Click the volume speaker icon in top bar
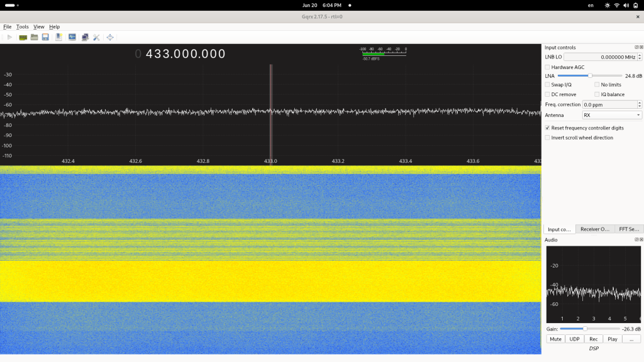The width and height of the screenshot is (644, 362). click(x=626, y=5)
